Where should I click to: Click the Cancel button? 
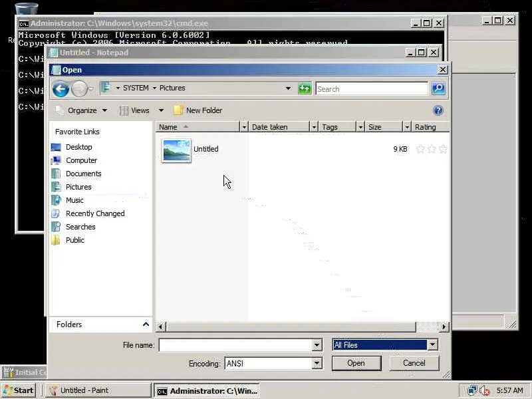(414, 363)
